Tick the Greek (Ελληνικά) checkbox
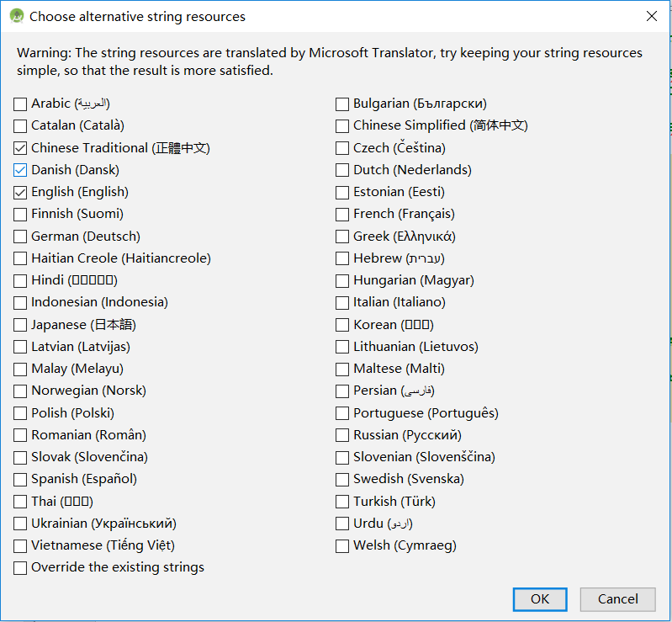Viewport: 672px width, 622px height. (342, 237)
